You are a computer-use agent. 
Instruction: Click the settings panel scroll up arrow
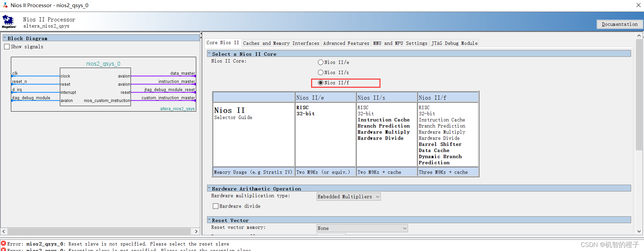coord(639,35)
